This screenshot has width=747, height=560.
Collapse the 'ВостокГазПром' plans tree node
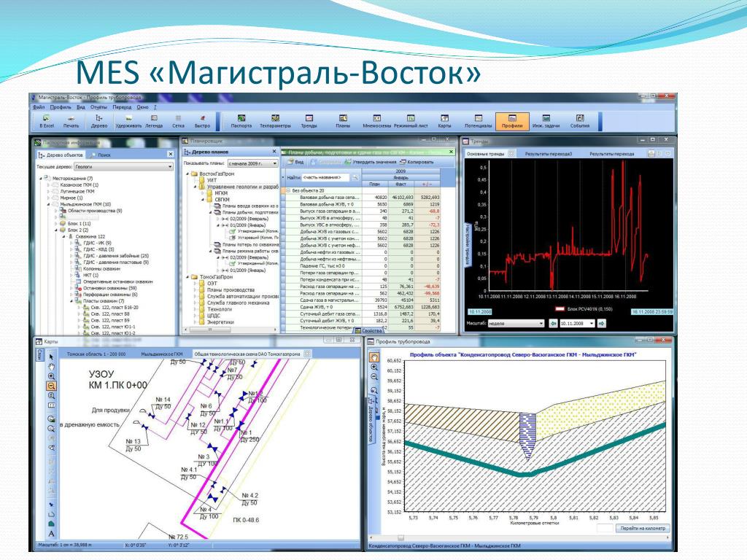(187, 174)
